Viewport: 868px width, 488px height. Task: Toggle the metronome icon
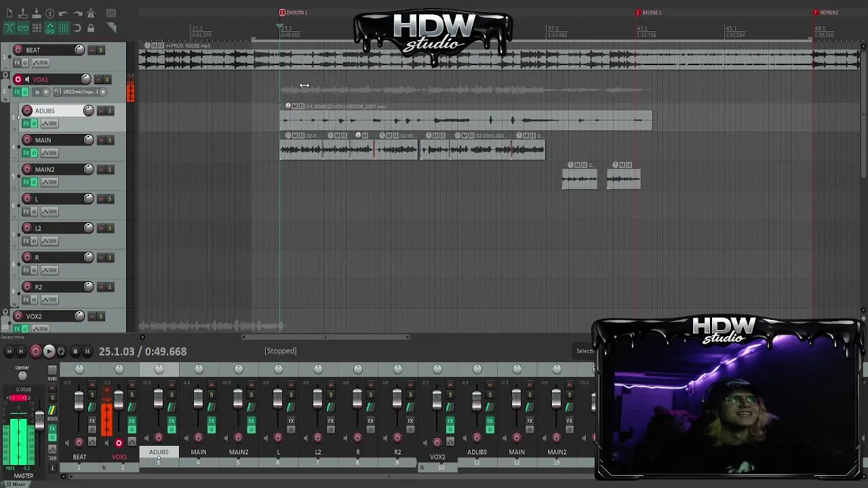[x=91, y=14]
